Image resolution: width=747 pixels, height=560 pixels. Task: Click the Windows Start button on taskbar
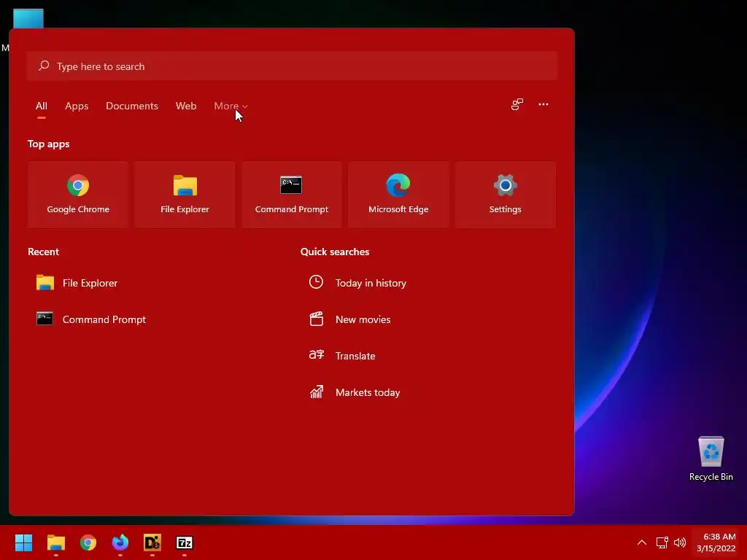coord(23,542)
